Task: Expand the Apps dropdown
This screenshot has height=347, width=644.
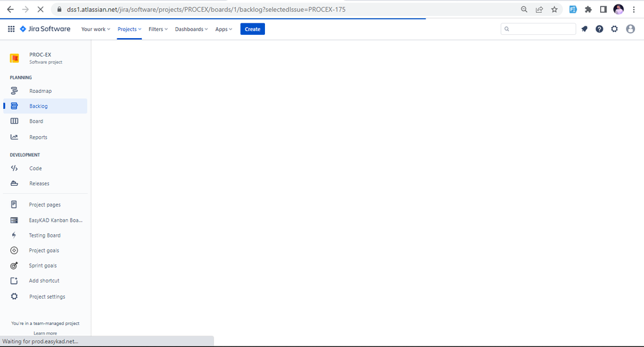Action: click(224, 29)
